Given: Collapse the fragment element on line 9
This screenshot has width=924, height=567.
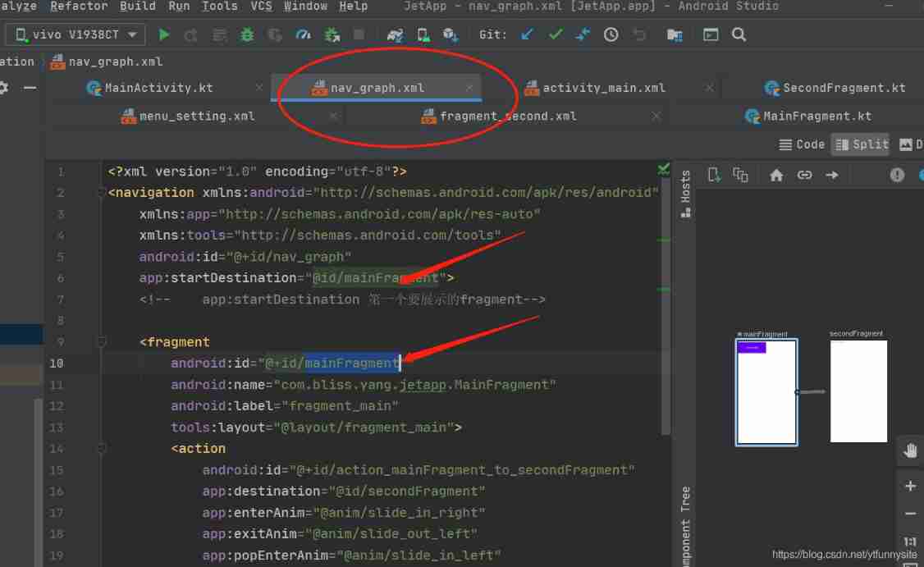Looking at the screenshot, I should pyautogui.click(x=100, y=341).
